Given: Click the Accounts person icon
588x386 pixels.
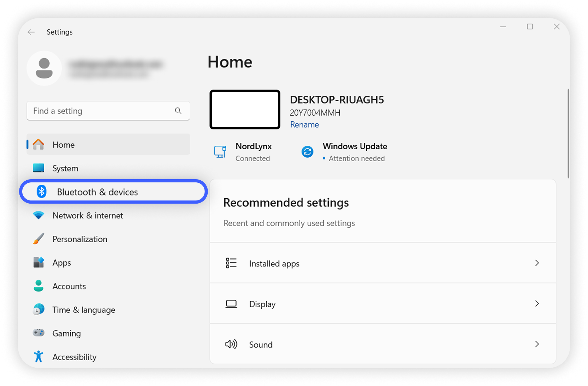Looking at the screenshot, I should [39, 286].
